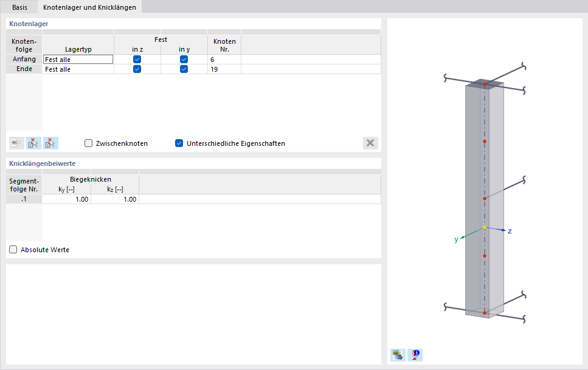
Task: Click the gray X delete button
Action: (x=370, y=143)
